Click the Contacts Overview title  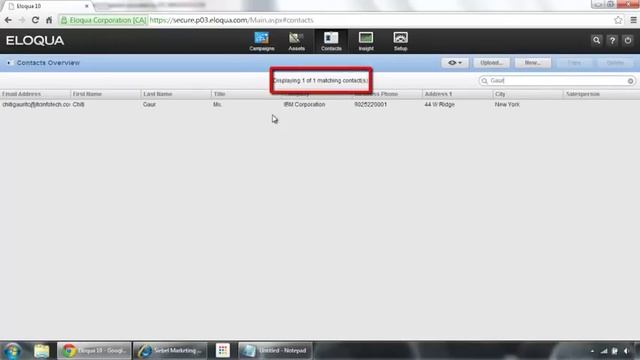tap(48, 63)
